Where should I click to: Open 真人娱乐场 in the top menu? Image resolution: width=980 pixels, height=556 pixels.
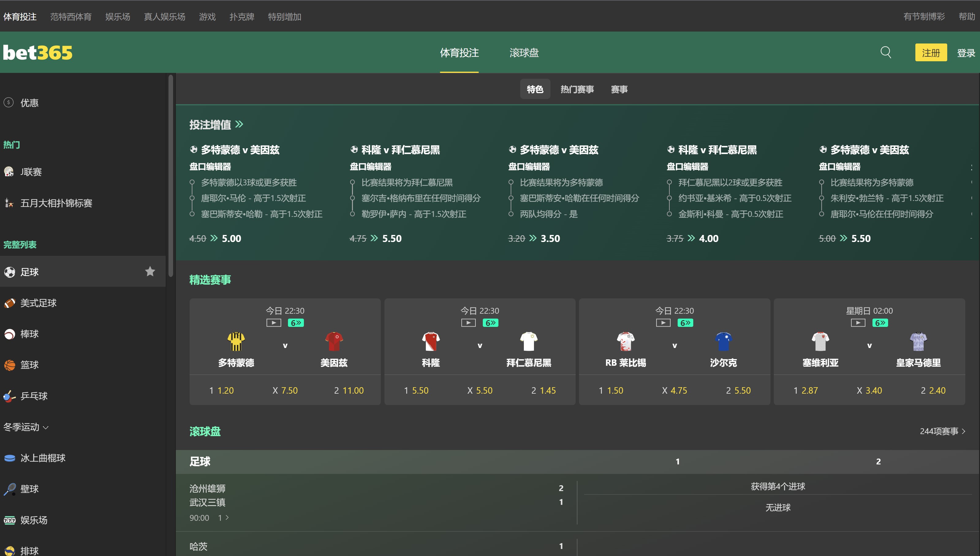coord(165,17)
